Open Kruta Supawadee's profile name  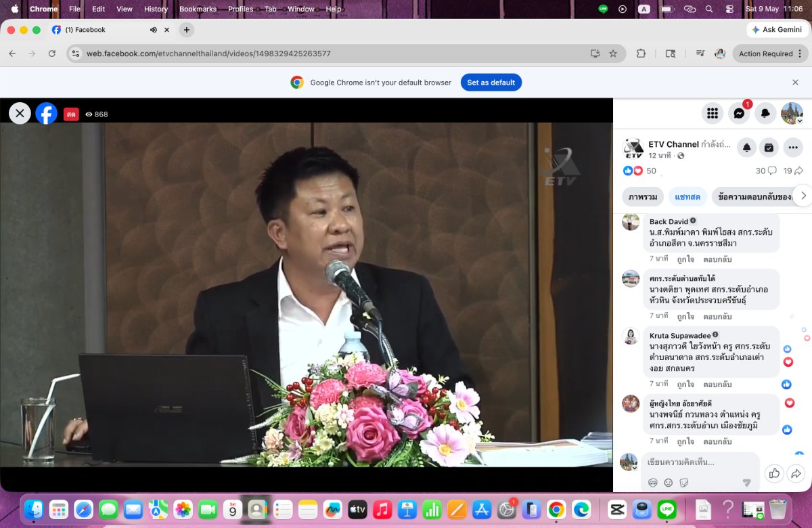[x=680, y=335]
